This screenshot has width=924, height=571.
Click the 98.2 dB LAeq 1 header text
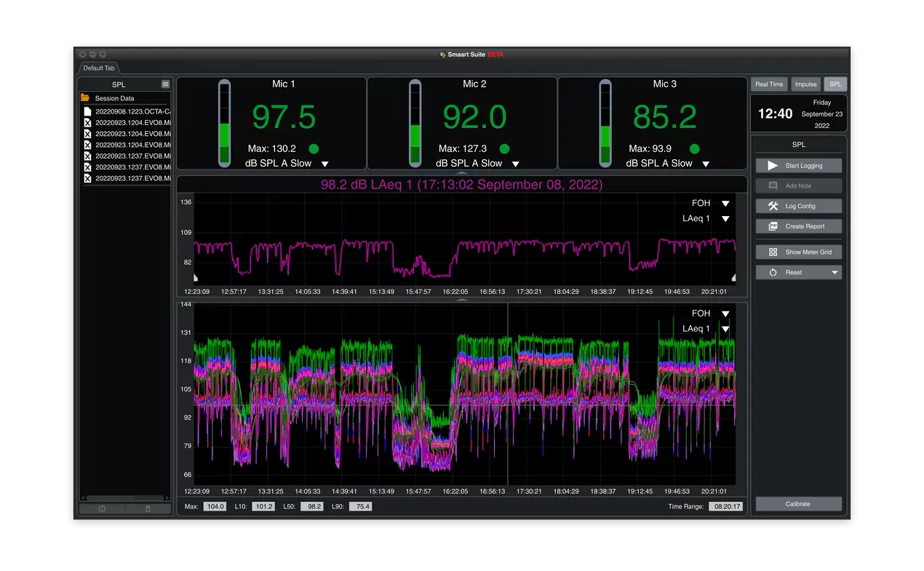coord(462,185)
